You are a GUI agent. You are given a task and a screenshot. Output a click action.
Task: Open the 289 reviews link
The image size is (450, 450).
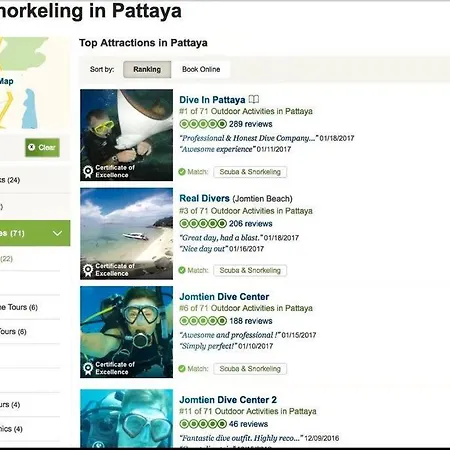[x=251, y=124]
